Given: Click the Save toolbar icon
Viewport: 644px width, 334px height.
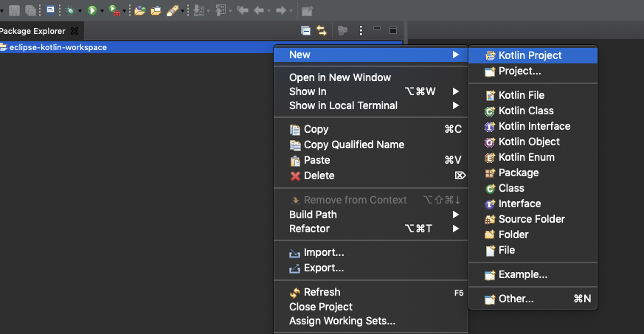Looking at the screenshot, I should (x=14, y=10).
